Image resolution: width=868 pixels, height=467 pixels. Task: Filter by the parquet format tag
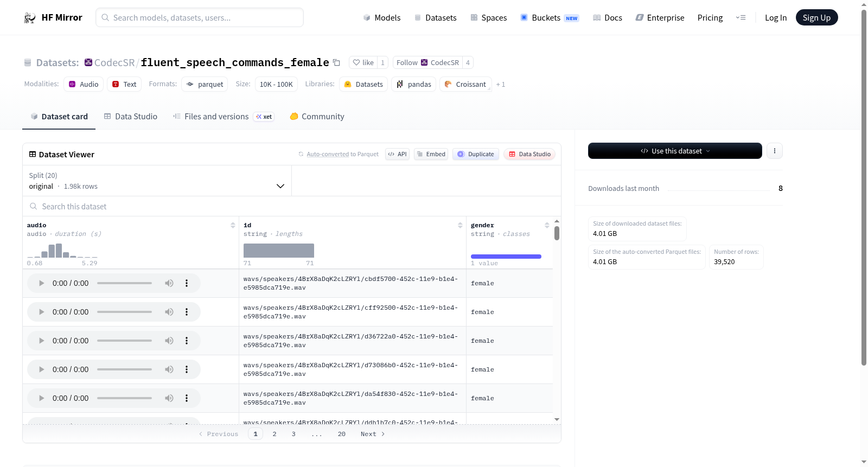205,84
